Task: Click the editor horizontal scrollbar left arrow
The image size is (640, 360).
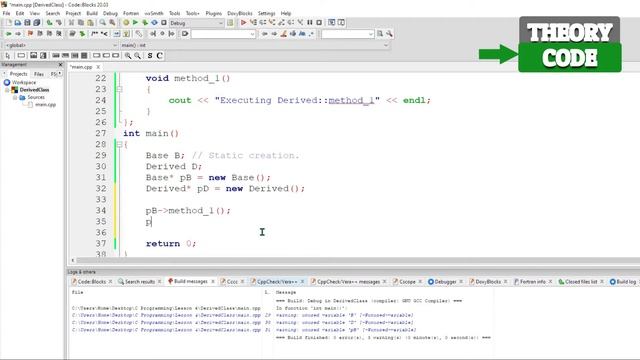Action: tap(73, 260)
